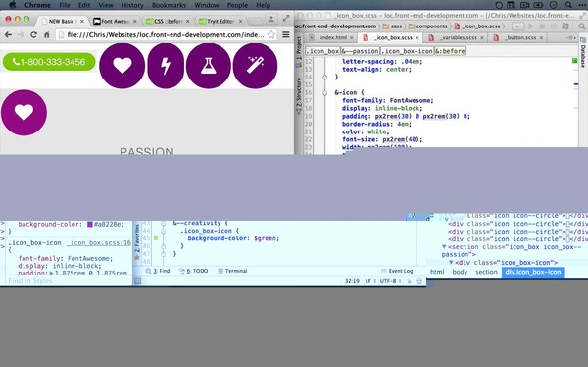This screenshot has height=367, width=588.
Task: Click the green inspection status indicator
Action: 575,61
